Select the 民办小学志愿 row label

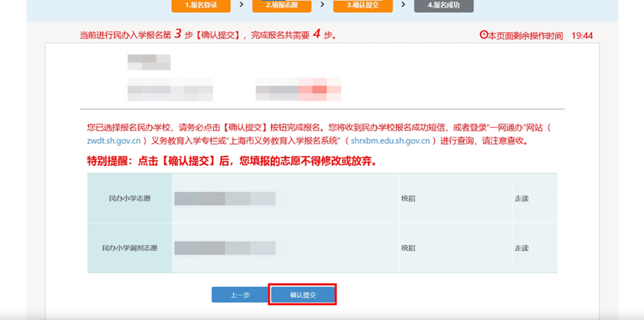[x=130, y=198]
